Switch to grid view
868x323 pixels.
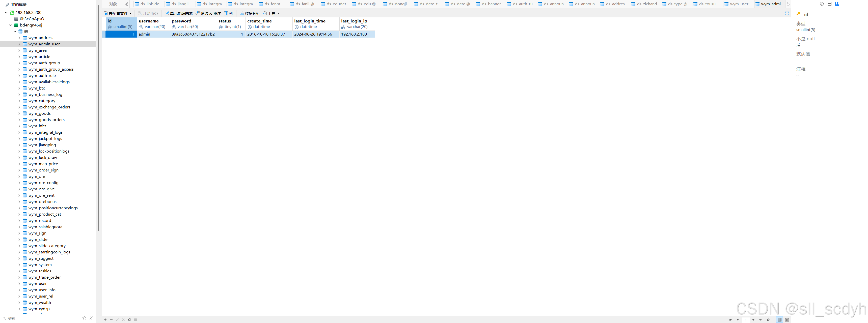click(780, 320)
